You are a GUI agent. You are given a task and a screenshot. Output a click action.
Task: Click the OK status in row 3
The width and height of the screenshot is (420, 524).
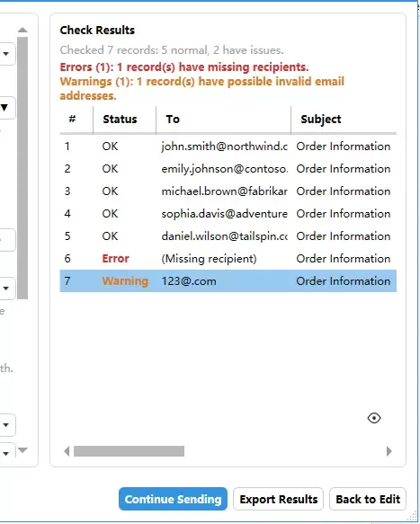[110, 191]
